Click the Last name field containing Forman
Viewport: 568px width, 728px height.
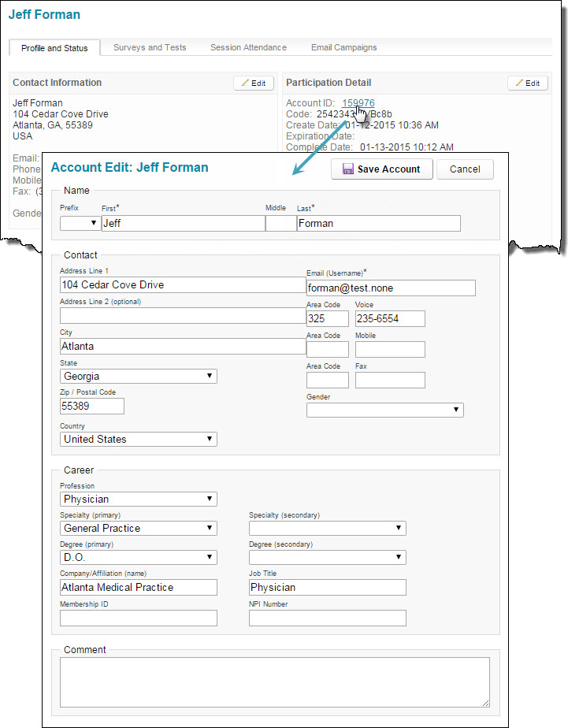coord(379,223)
